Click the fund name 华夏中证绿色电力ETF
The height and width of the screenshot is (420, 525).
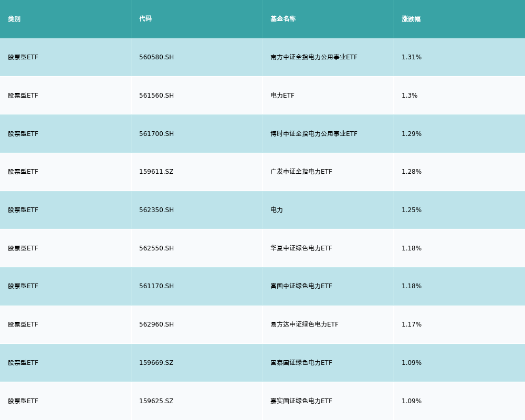(301, 248)
